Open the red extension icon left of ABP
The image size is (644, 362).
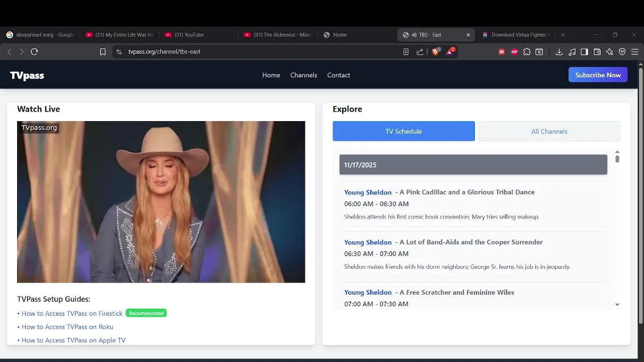502,52
